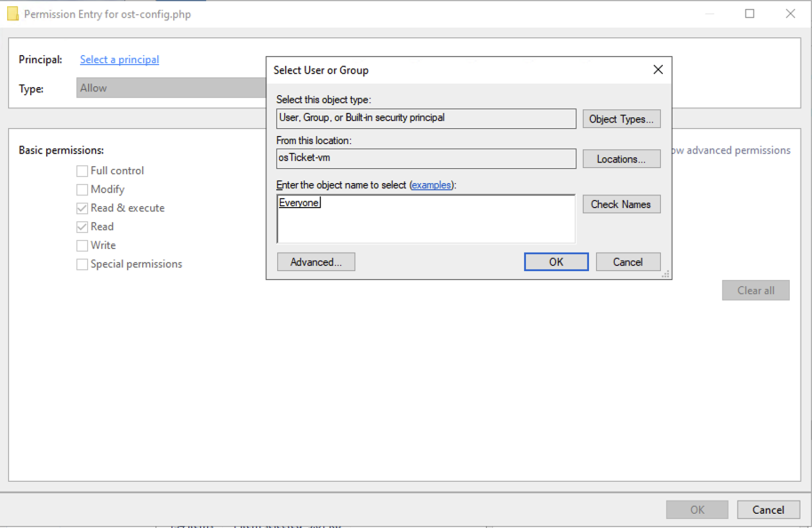This screenshot has height=528, width=812.
Task: Expand Advanced search options
Action: 316,261
